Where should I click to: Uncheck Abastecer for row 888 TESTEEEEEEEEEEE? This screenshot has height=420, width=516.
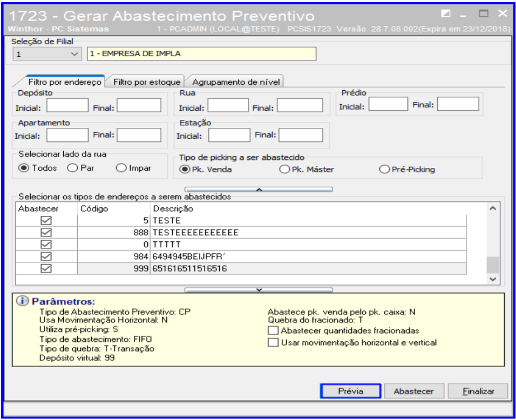coord(46,232)
